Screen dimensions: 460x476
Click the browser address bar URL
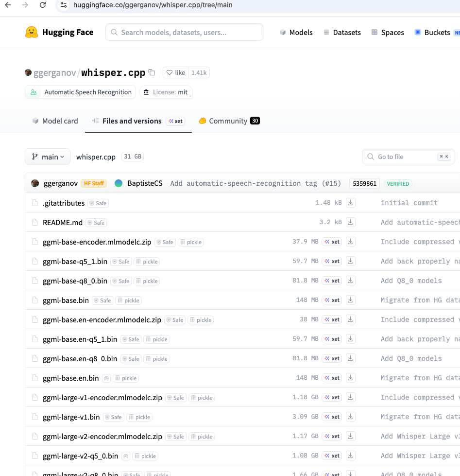tap(153, 5)
